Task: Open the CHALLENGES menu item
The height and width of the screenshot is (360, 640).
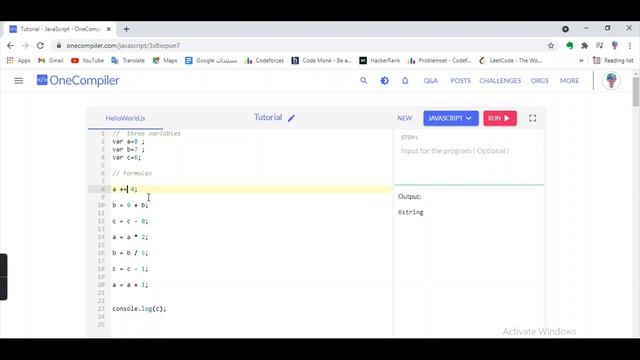Action: click(500, 80)
